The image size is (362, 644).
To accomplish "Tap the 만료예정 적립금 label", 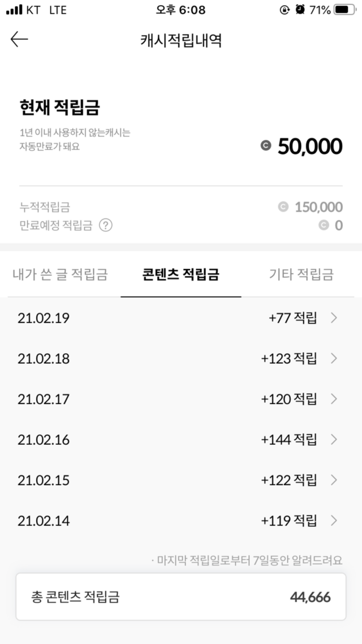I will pos(56,225).
